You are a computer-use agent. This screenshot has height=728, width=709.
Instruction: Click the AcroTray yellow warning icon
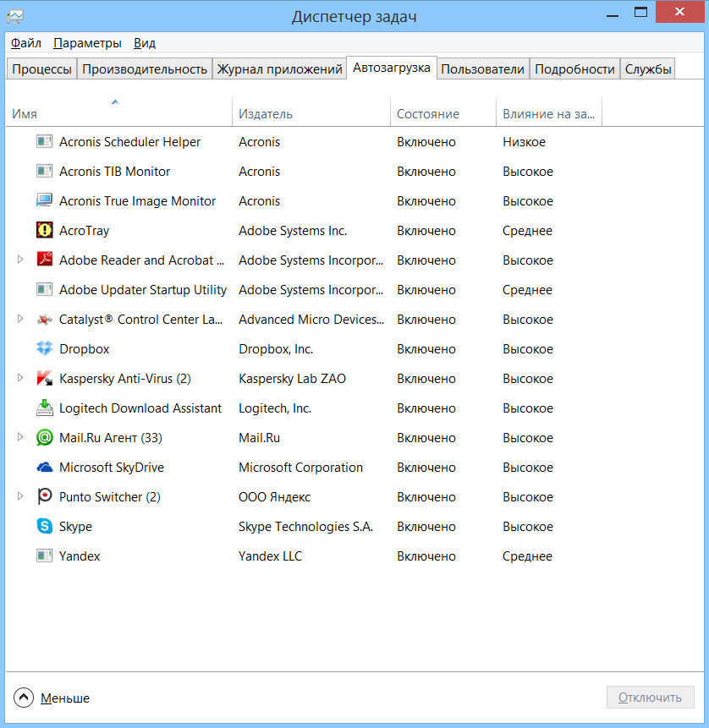pyautogui.click(x=45, y=231)
